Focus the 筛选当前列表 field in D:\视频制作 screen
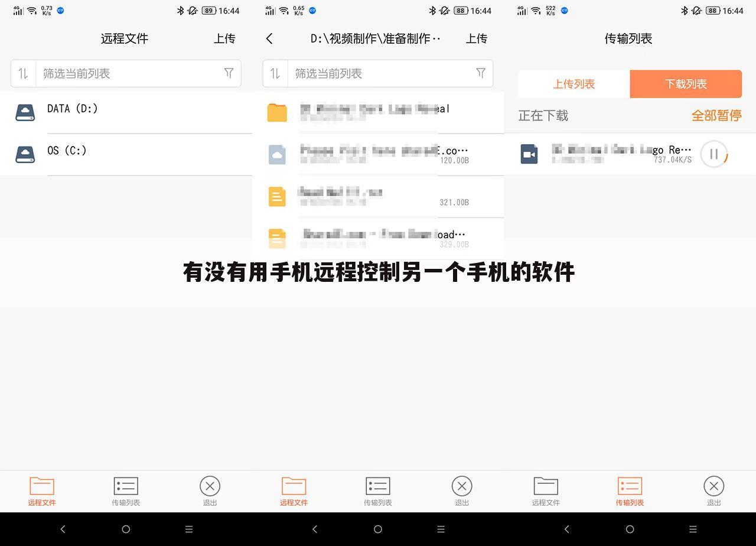 pyautogui.click(x=378, y=73)
